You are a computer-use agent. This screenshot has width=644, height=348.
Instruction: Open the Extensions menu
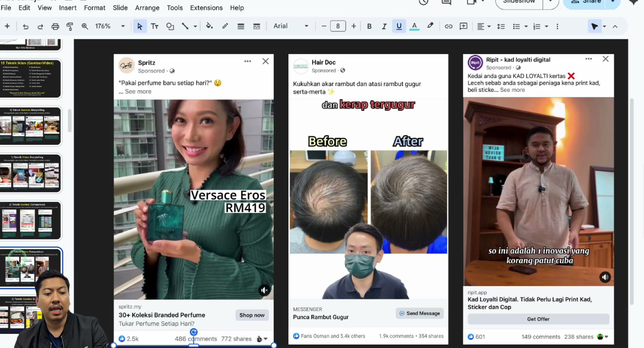click(x=206, y=8)
